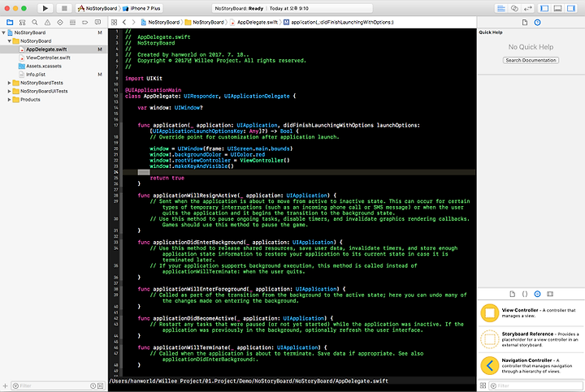
Task: Click 'var window: UIWindow?' declaration
Action: coord(170,108)
